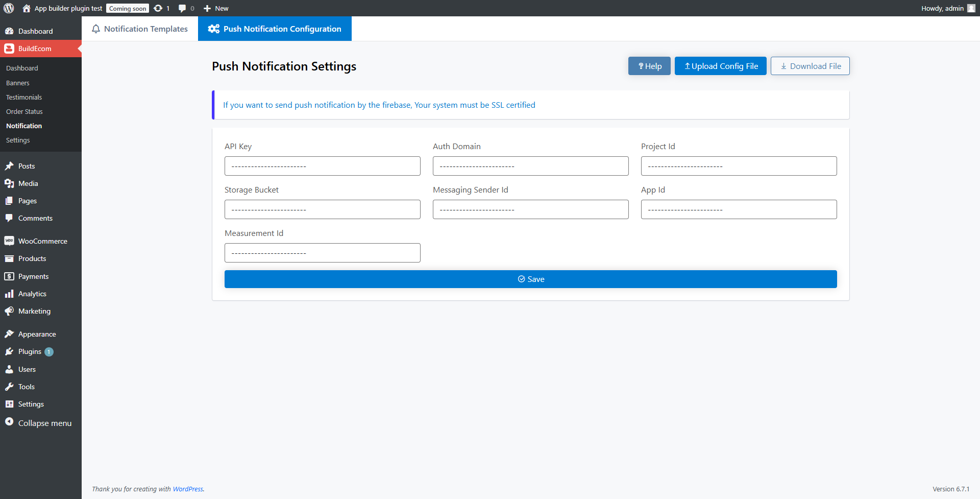Click the Analytics bar chart icon
This screenshot has width=980, height=499.
[x=9, y=294]
